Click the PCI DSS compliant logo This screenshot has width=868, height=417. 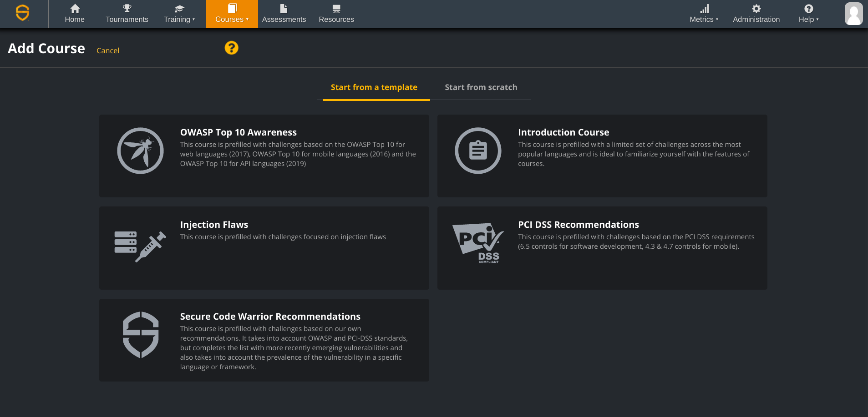pos(478,243)
